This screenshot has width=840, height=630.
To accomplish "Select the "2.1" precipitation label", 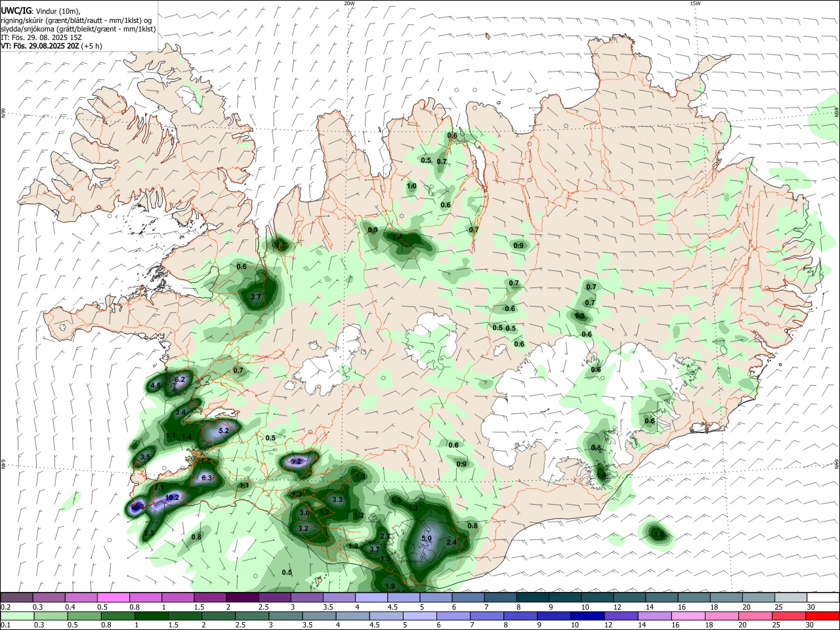I will pyautogui.click(x=159, y=488).
